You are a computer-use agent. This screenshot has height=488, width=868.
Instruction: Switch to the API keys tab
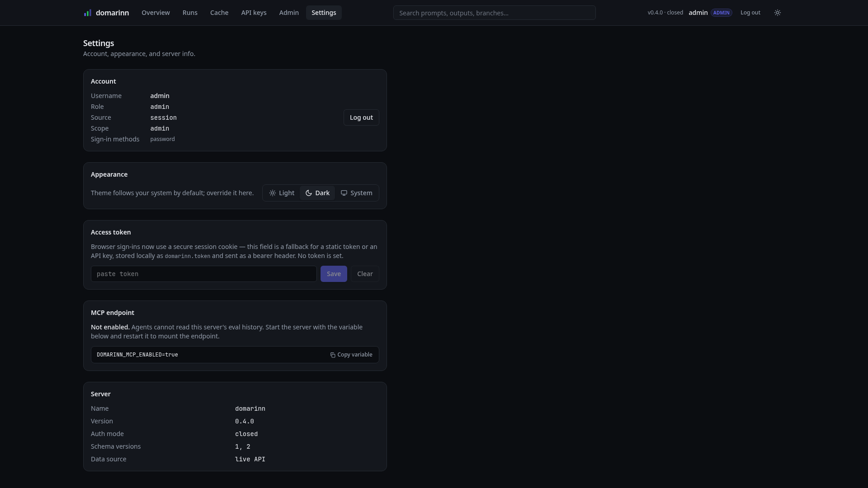tap(254, 13)
